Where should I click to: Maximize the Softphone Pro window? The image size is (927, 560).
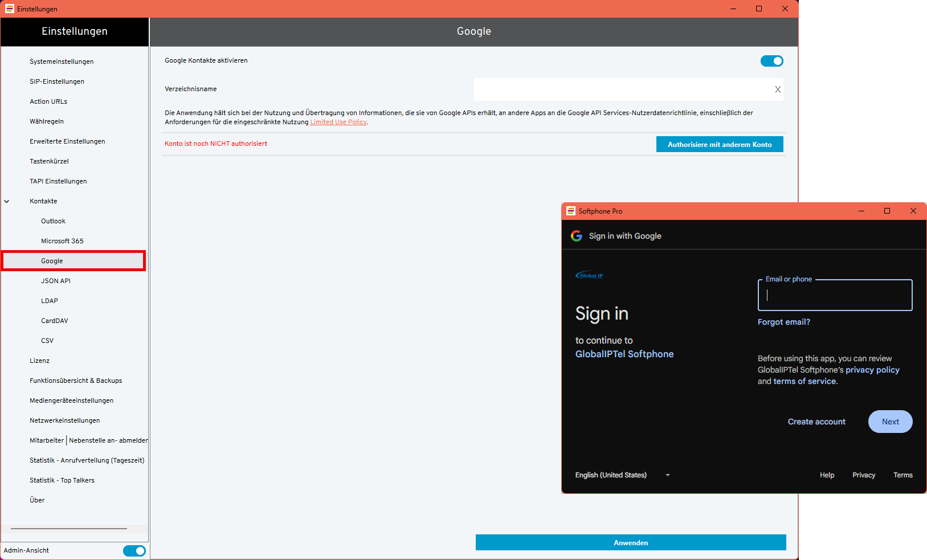click(x=887, y=211)
